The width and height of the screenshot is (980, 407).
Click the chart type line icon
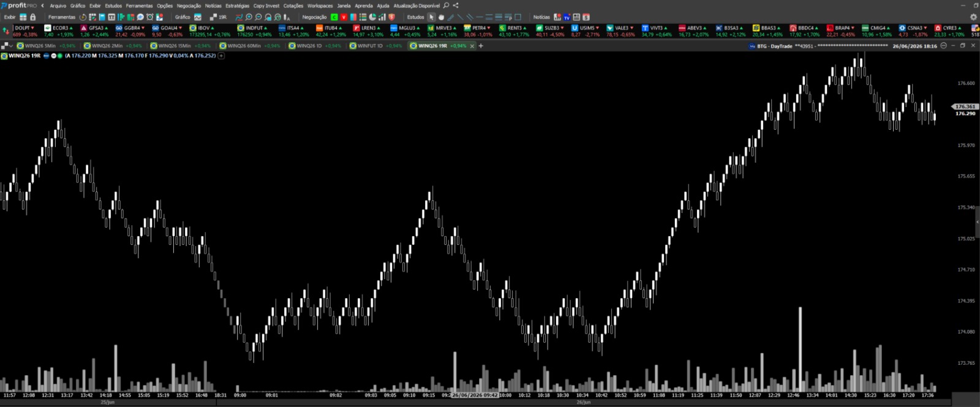(x=239, y=17)
